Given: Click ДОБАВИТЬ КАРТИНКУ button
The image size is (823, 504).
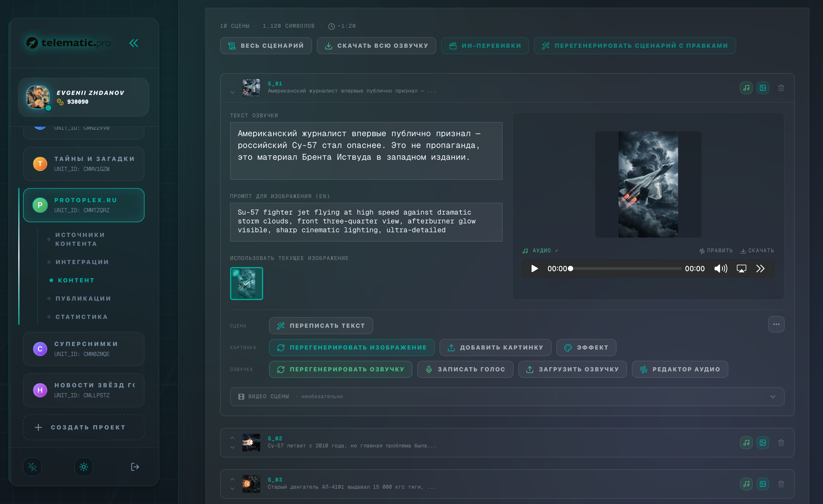Looking at the screenshot, I should 495,347.
